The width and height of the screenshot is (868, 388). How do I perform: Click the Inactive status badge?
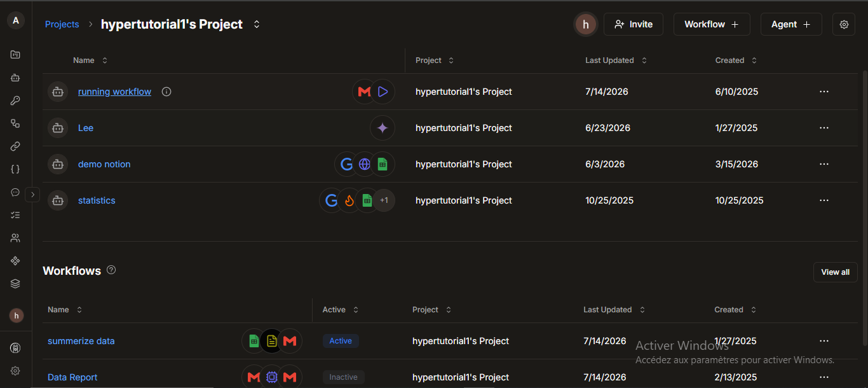[x=344, y=377]
